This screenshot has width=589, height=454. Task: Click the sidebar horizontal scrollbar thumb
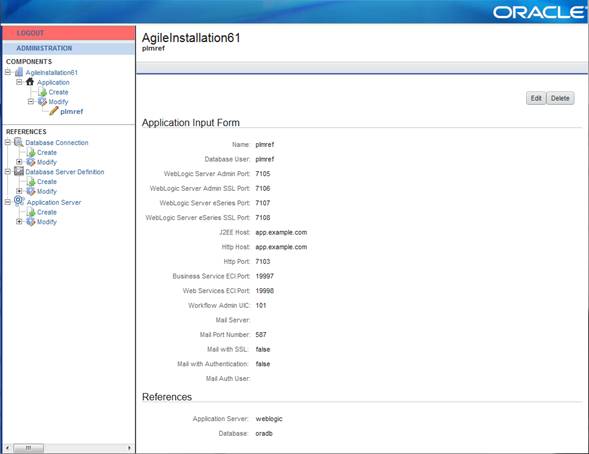[29, 448]
